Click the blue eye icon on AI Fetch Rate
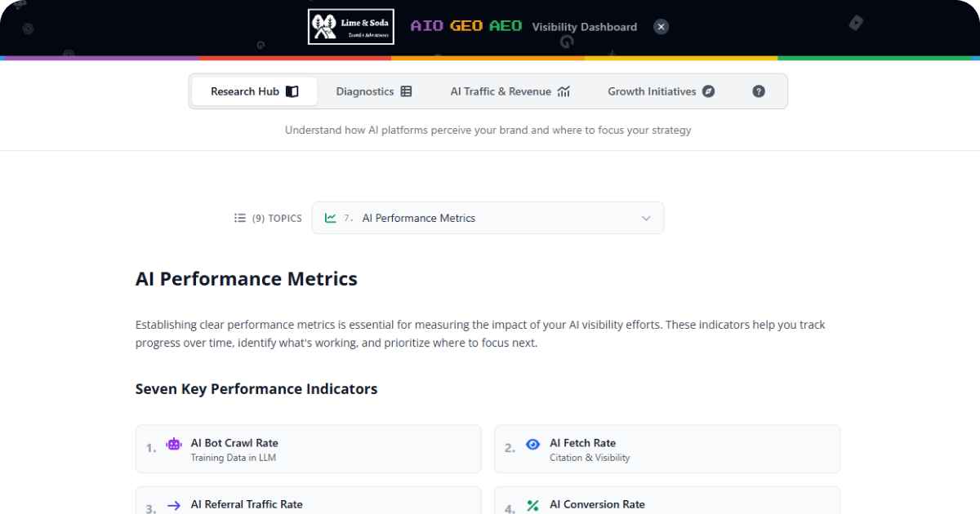The height and width of the screenshot is (514, 980). click(x=532, y=445)
